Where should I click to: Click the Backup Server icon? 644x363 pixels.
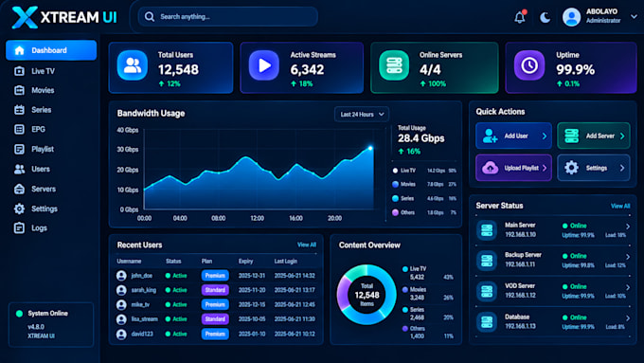click(487, 261)
